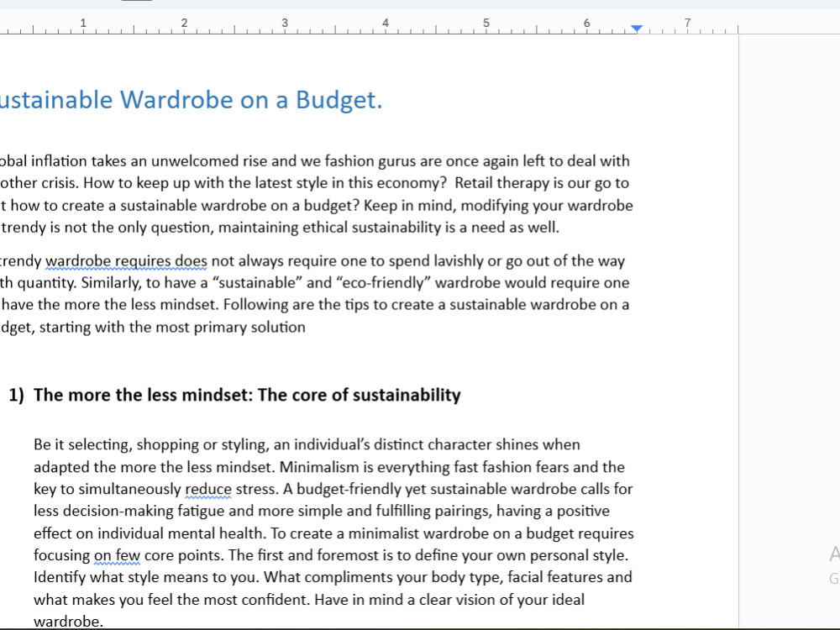The height and width of the screenshot is (630, 840).
Task: Click the word 'Similarly' in second paragraph
Action: (111, 282)
